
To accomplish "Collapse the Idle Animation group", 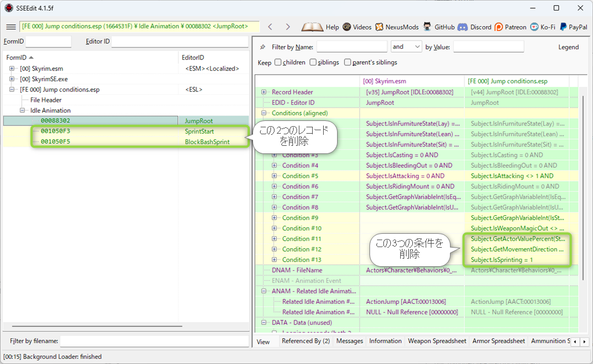I will pyautogui.click(x=23, y=111).
